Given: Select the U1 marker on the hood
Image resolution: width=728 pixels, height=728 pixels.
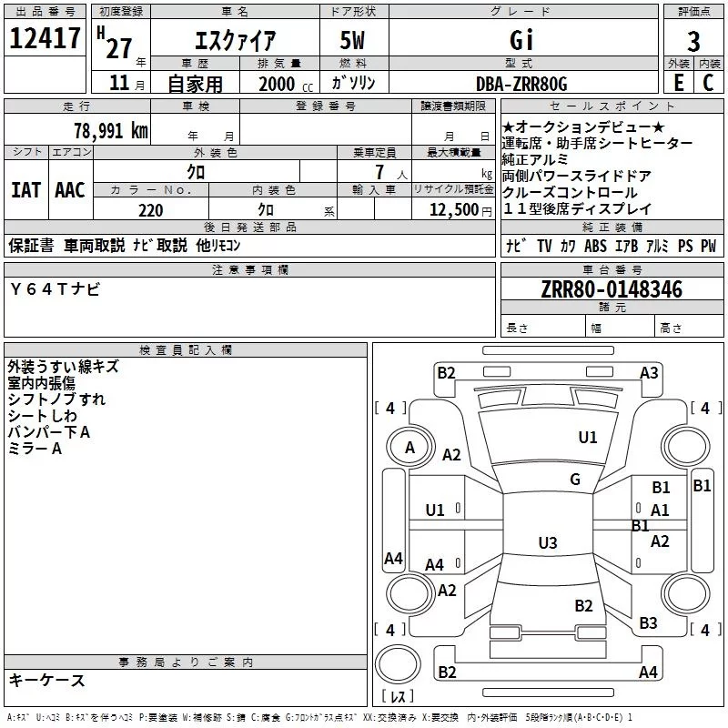Looking at the screenshot, I should pos(588,438).
